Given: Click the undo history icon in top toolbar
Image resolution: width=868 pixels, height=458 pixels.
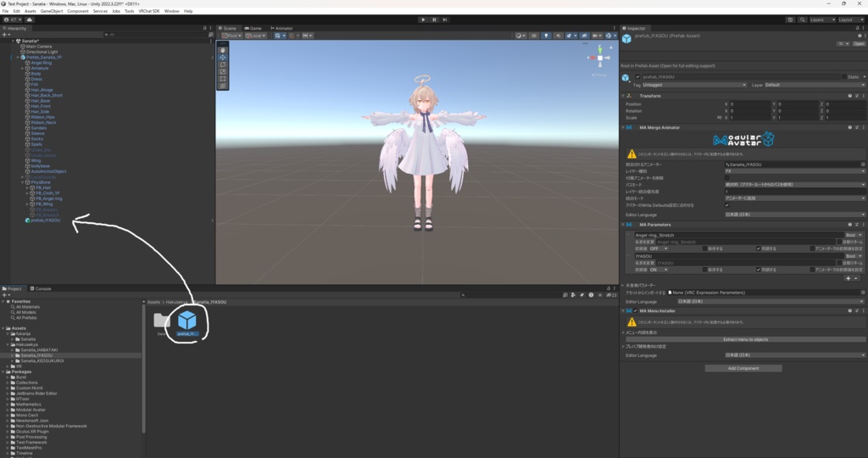Looking at the screenshot, I should click(x=790, y=20).
